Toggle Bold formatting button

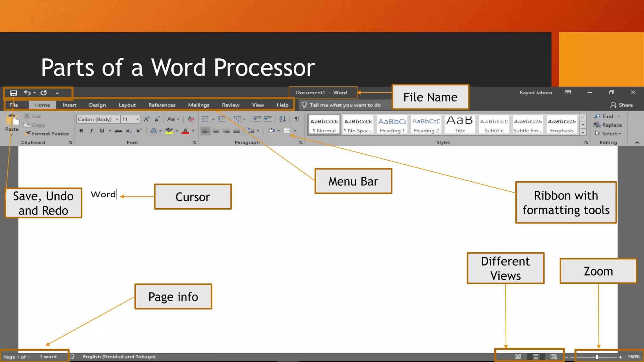(x=81, y=131)
